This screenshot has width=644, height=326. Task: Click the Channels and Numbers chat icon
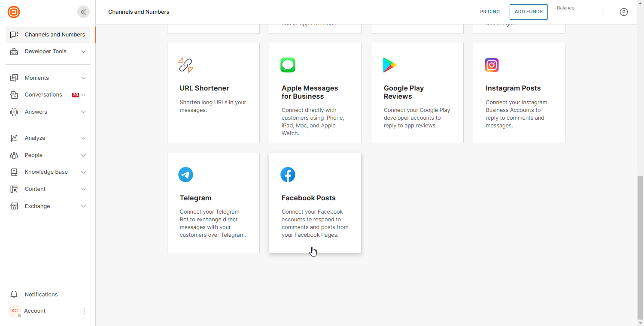click(x=14, y=35)
